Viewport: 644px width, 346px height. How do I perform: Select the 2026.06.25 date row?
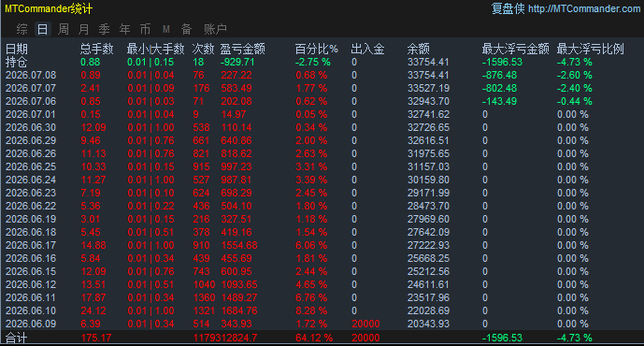coord(31,166)
